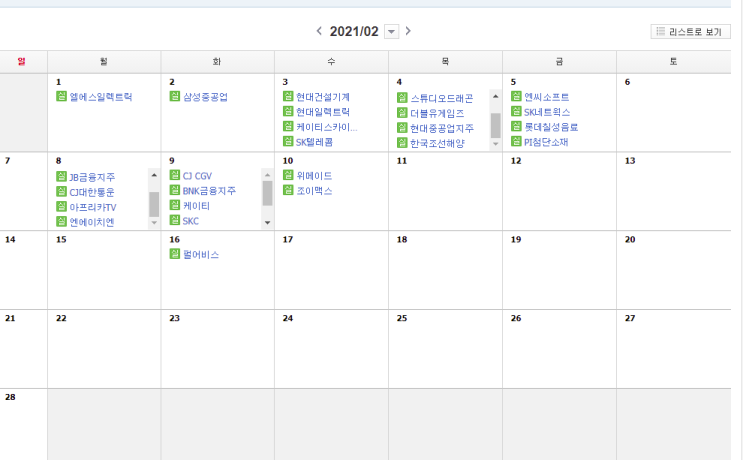The width and height of the screenshot is (743, 460).
Task: Click green icon beside SKC
Action: click(x=175, y=220)
